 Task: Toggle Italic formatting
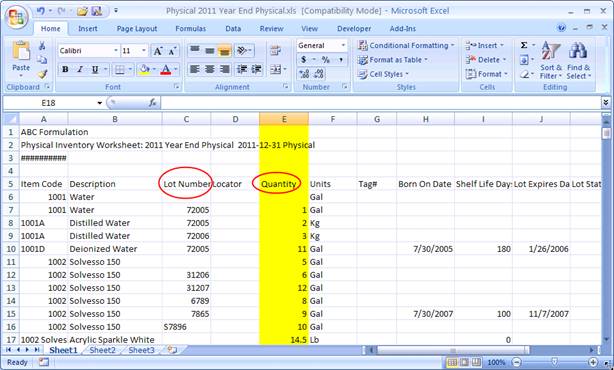80,69
